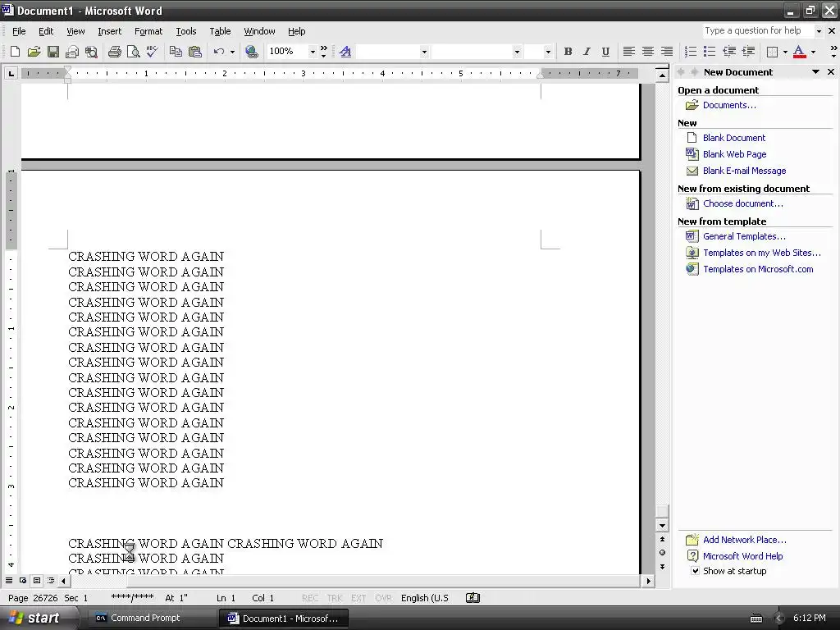Apply outside border button

point(772,52)
